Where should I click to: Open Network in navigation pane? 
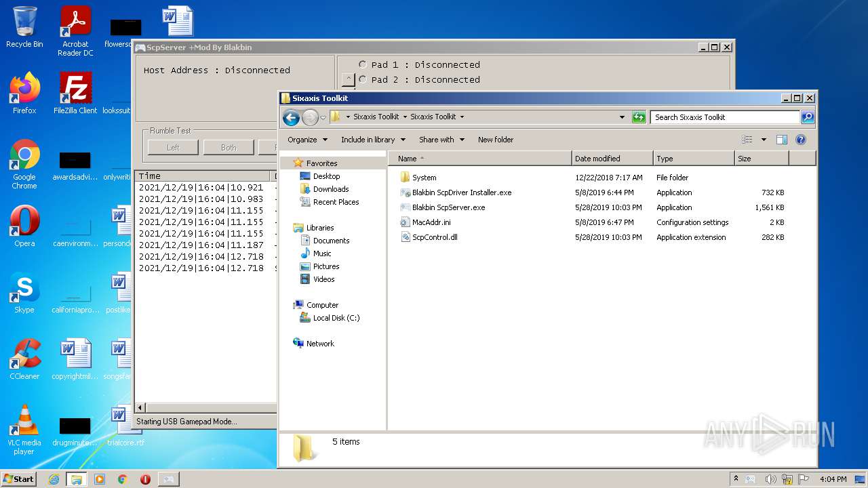(x=320, y=344)
